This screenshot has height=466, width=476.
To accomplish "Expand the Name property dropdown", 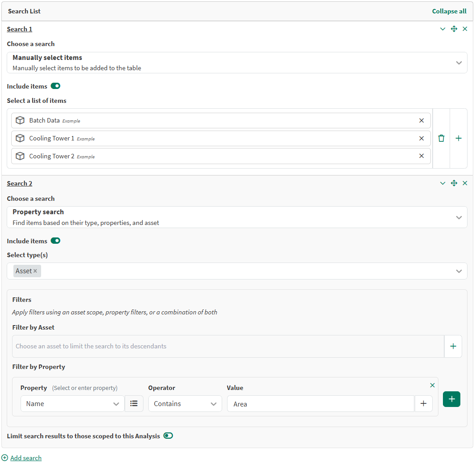I will 72,403.
